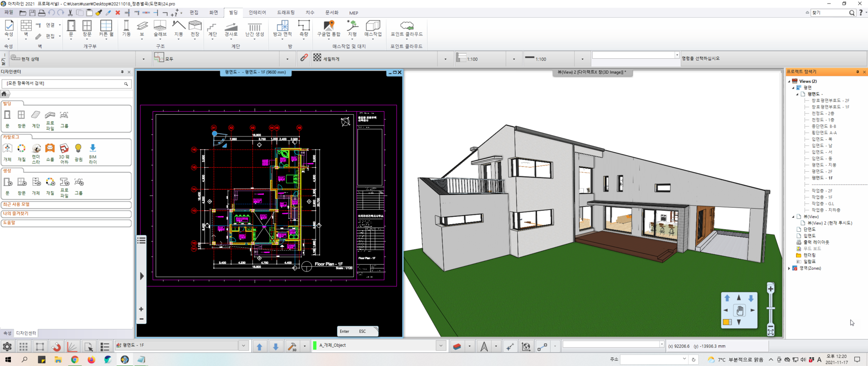Open the A_개체_Object layer dropdown
This screenshot has width=868, height=366.
[441, 346]
